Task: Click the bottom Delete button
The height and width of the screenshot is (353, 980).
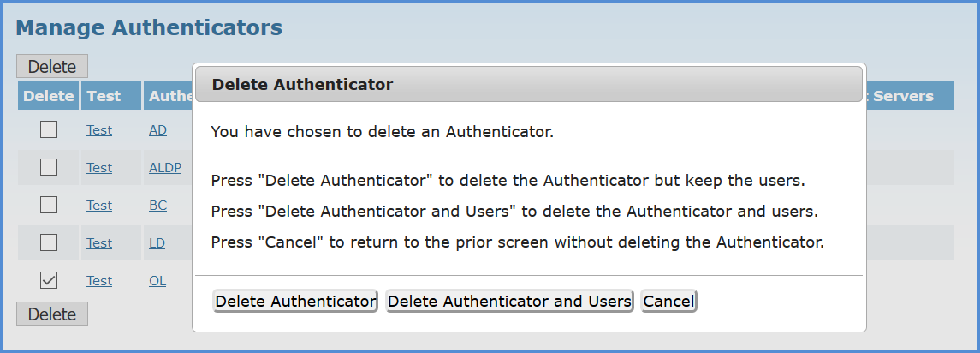Action: point(52,314)
